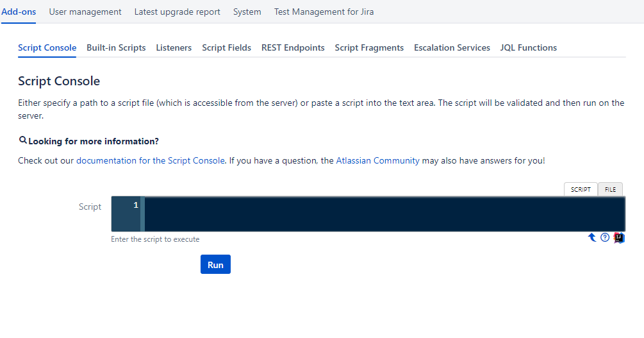Open Test Management for Jira tab

point(324,12)
